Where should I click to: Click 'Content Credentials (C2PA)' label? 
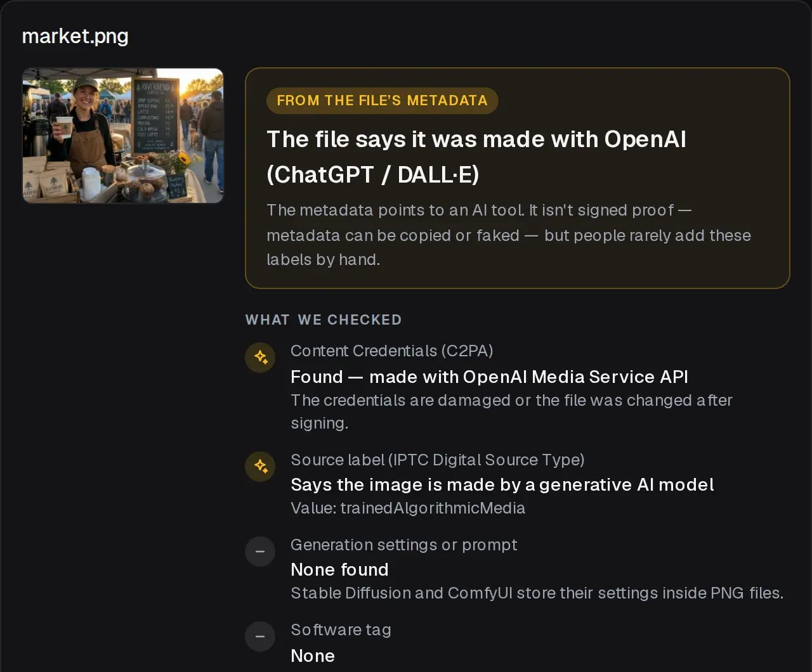coord(392,351)
